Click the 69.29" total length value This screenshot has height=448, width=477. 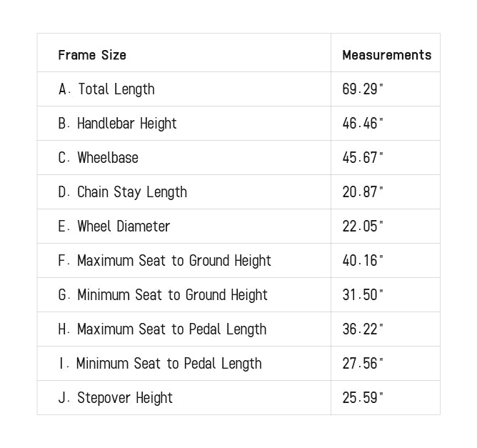click(x=363, y=89)
